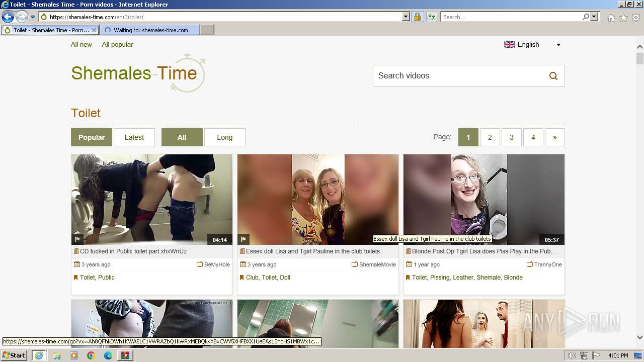Expand the address bar autocomplete dropdown
This screenshot has width=644, height=362.
click(x=406, y=17)
